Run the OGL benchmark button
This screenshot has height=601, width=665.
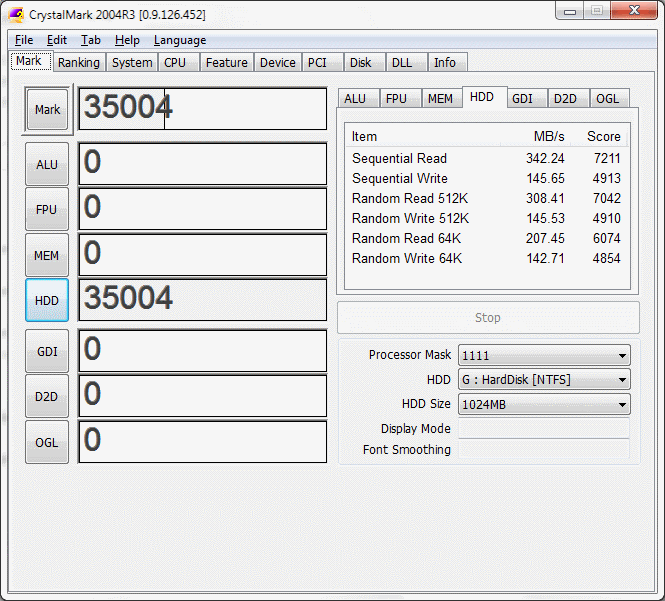click(x=47, y=441)
